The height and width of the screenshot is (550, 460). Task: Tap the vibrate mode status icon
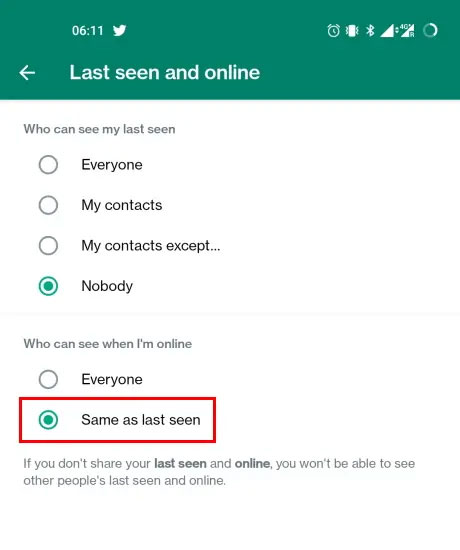(352, 31)
